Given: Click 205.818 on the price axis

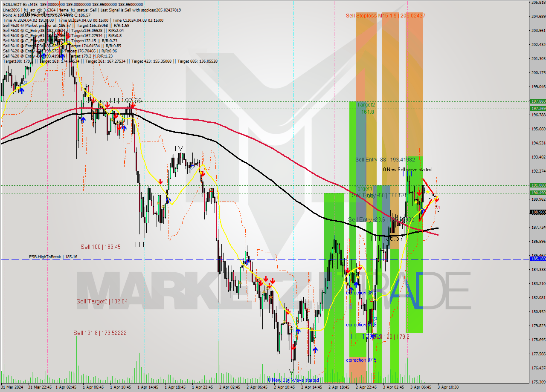Looking at the screenshot, I should 538,3.
